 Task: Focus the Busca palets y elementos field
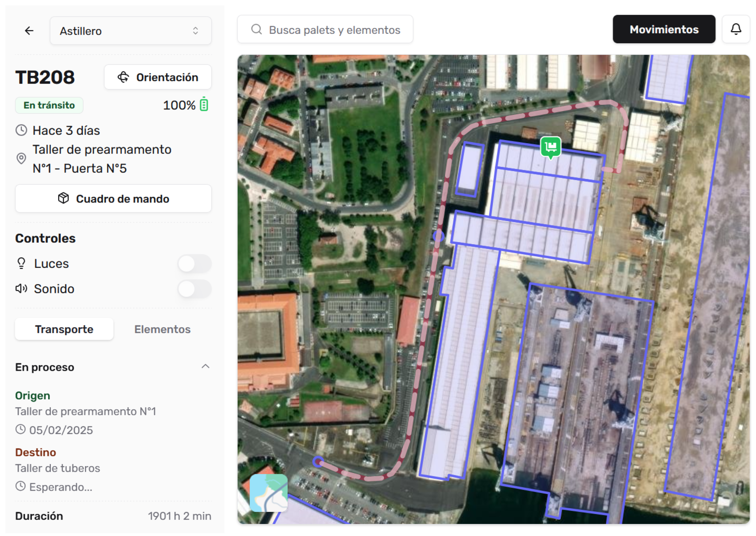point(334,29)
